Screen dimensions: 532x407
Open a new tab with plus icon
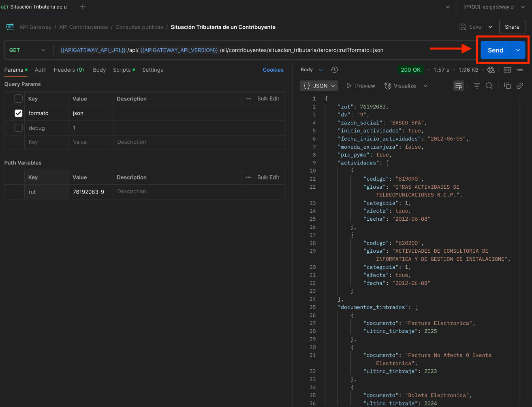(83, 7)
